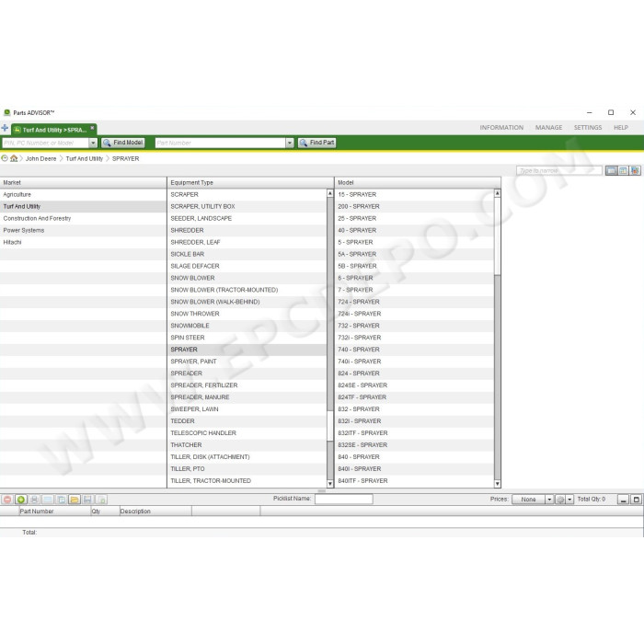
Task: Click the print picklist icon
Action: pos(35,500)
